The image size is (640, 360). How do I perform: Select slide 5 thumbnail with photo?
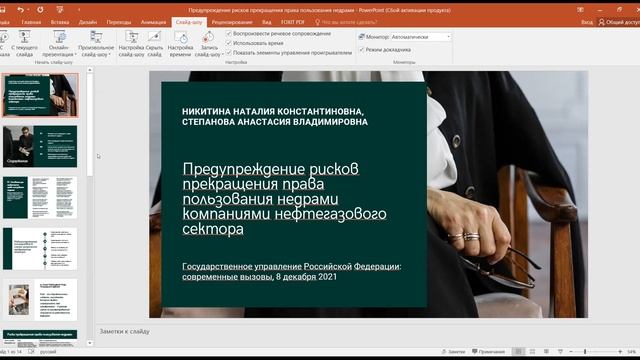(x=40, y=300)
